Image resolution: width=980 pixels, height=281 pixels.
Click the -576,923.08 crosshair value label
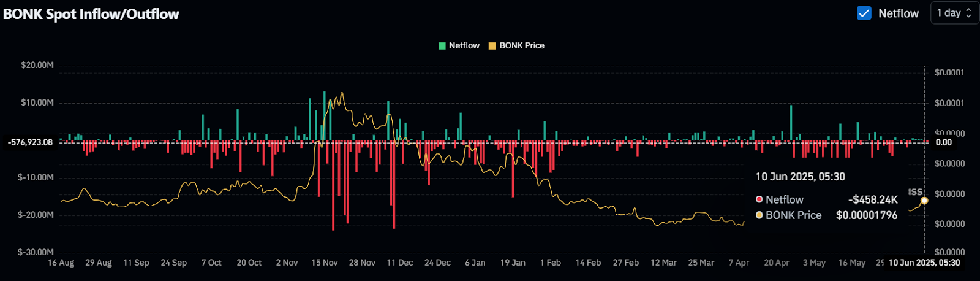[x=30, y=142]
